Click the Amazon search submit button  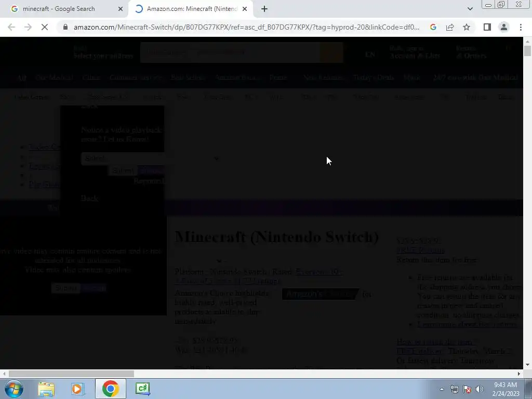(331, 52)
